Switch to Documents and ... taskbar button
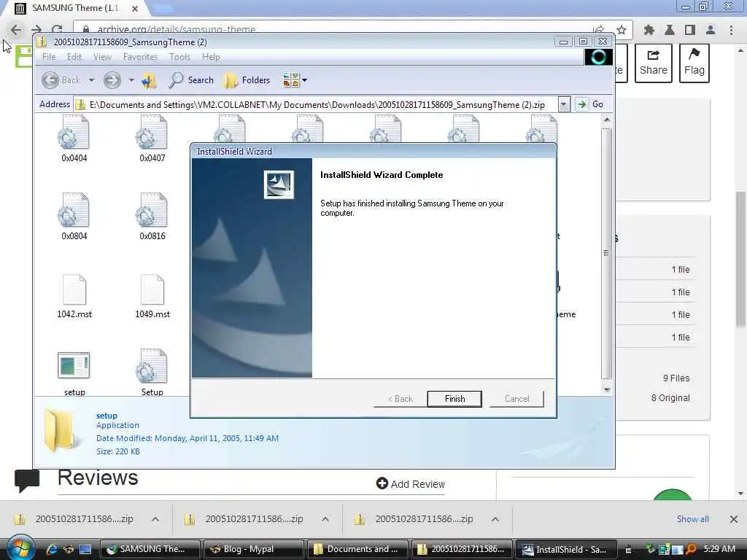Viewport: 747px width, 560px height. point(357,549)
